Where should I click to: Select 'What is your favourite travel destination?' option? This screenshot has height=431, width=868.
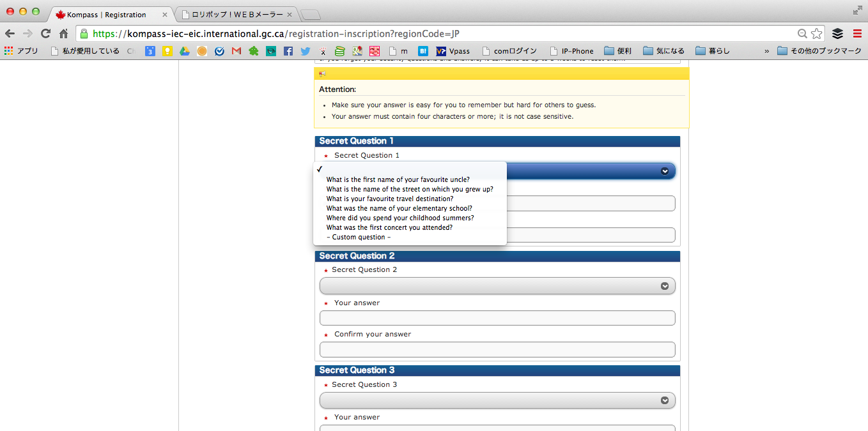click(x=389, y=199)
